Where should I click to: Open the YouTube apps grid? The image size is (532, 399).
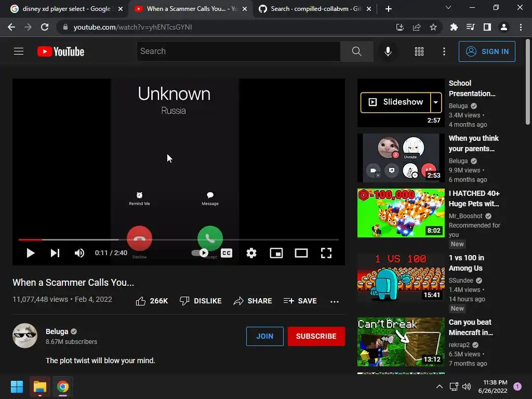(419, 51)
